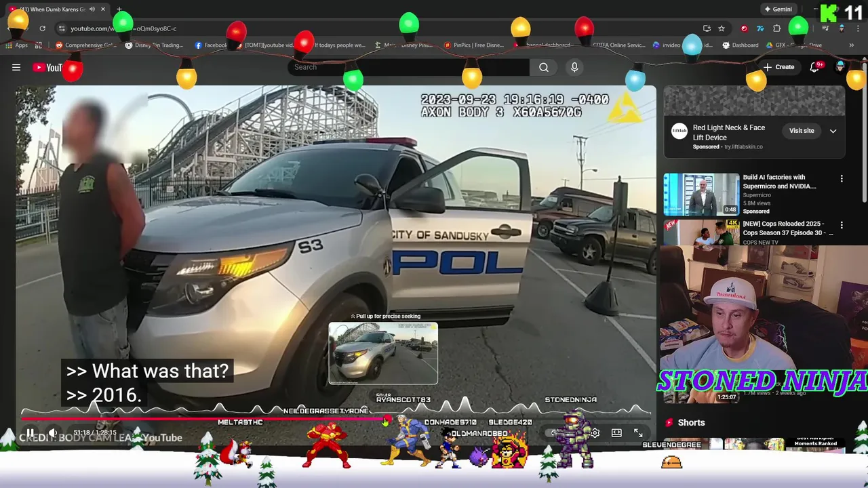Bookmark this page with star icon
The height and width of the screenshot is (488, 868).
722,28
